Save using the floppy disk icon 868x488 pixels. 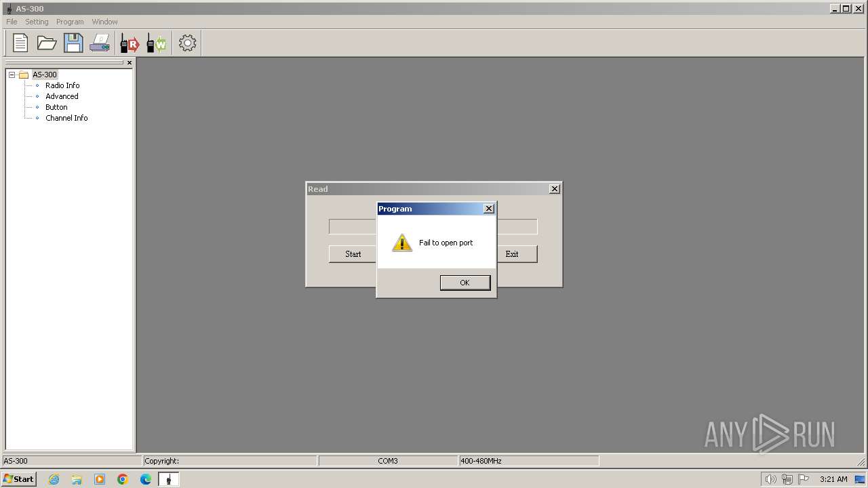click(x=73, y=43)
